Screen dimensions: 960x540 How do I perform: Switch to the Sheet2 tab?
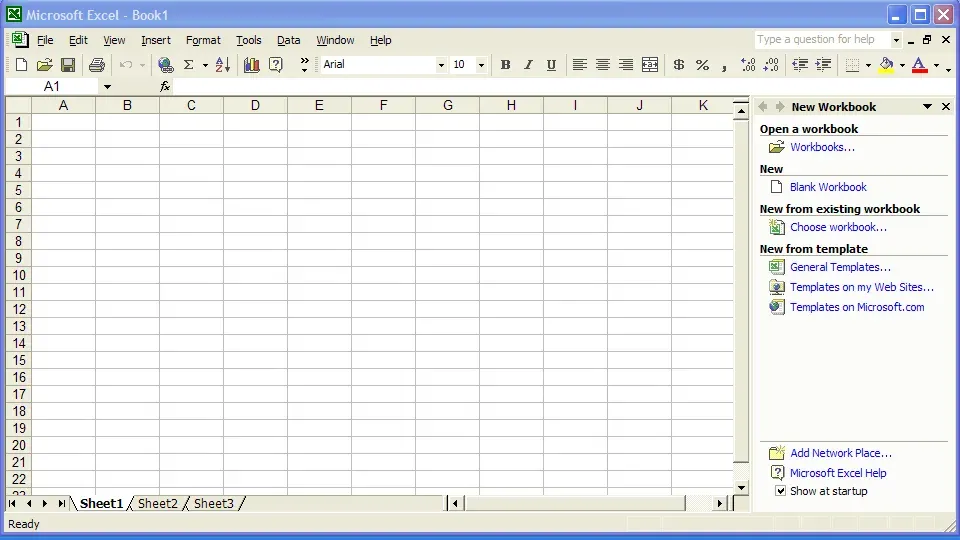pyautogui.click(x=157, y=503)
